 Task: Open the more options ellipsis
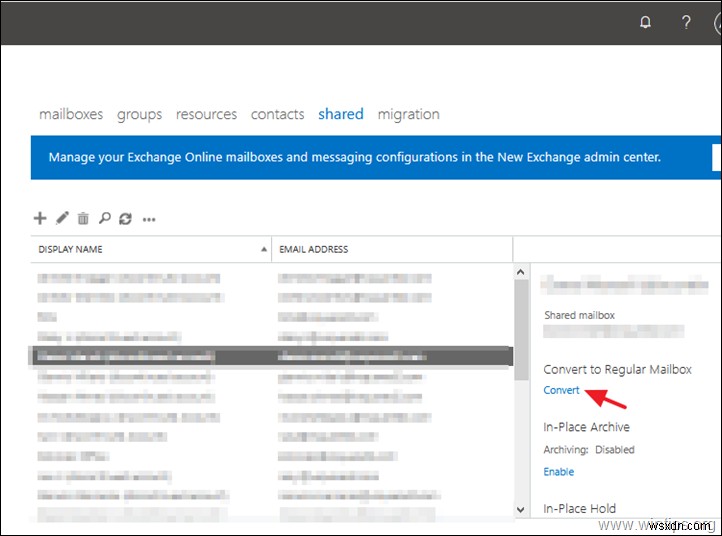(149, 219)
